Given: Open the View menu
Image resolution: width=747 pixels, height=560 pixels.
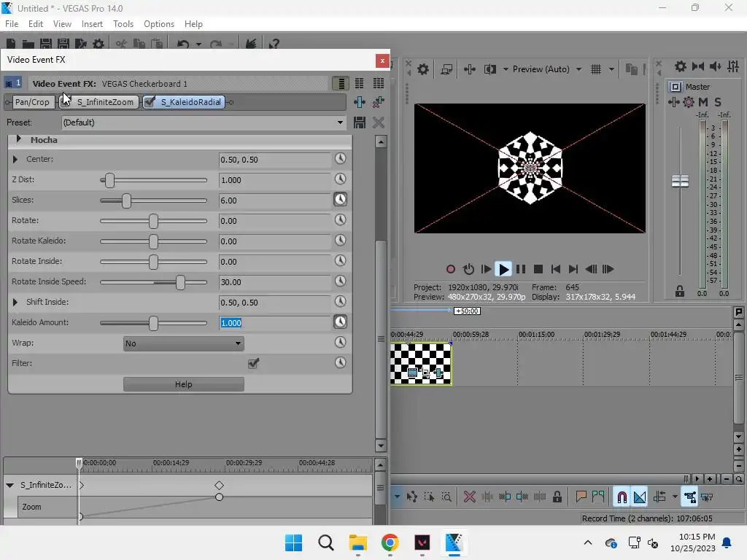Looking at the screenshot, I should pyautogui.click(x=62, y=24).
